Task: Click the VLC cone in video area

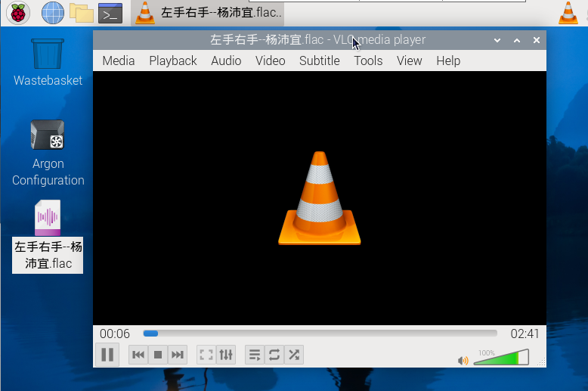Action: (320, 198)
